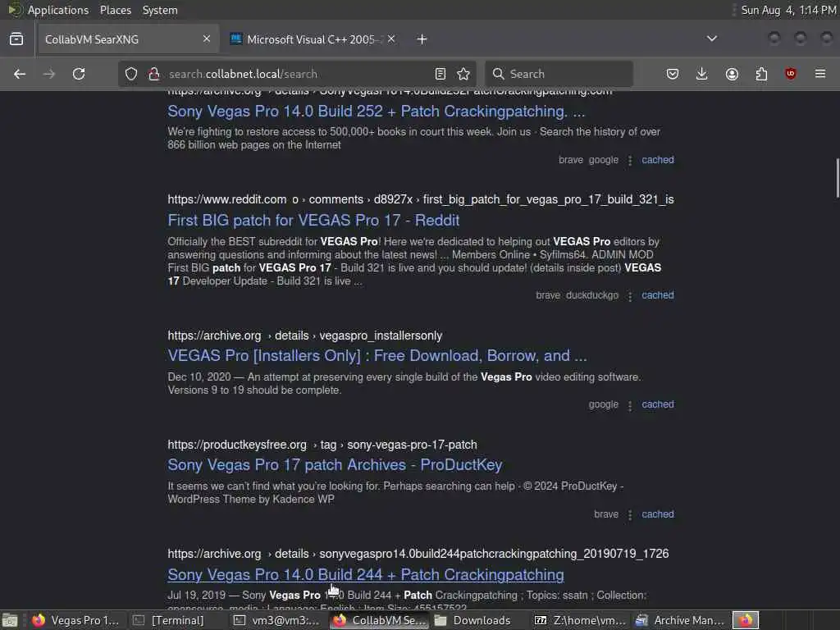The width and height of the screenshot is (840, 630).
Task: Open a new browser tab
Action: [422, 39]
